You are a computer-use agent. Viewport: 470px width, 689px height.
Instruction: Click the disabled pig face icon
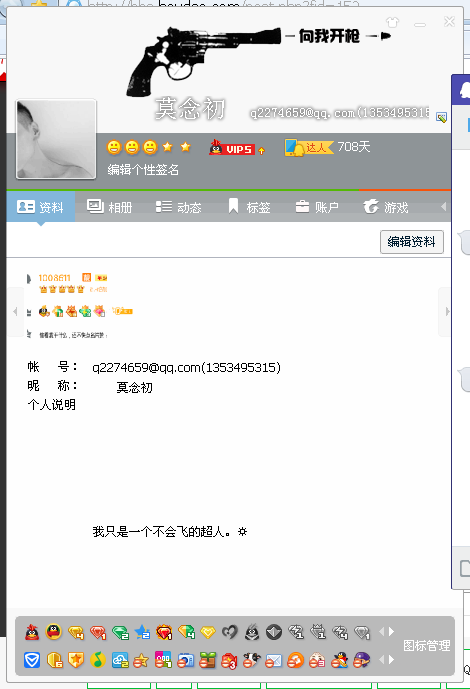[x=318, y=660]
